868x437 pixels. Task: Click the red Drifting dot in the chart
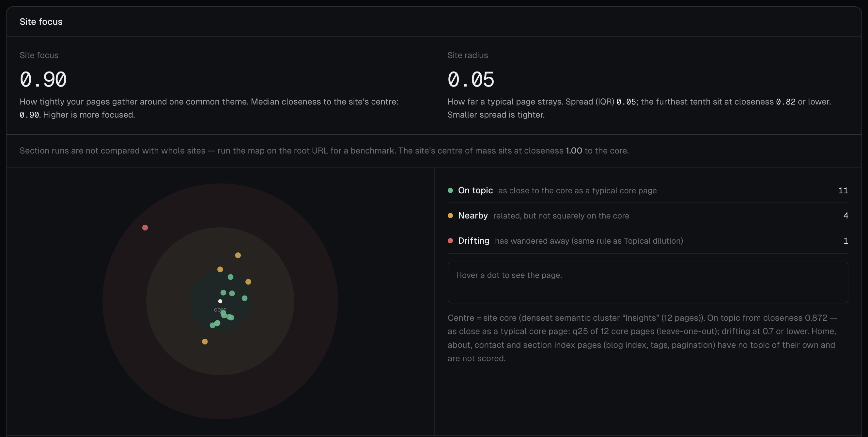tap(145, 228)
